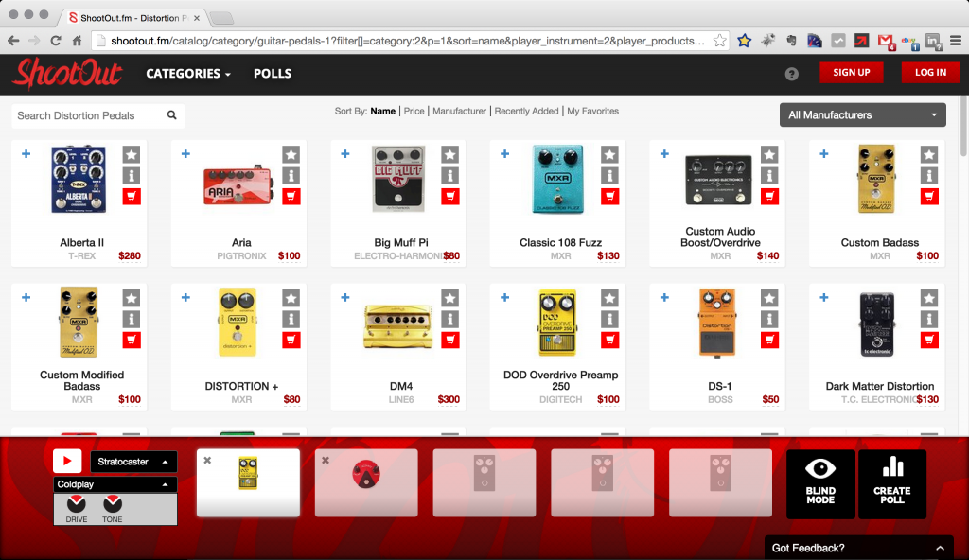
Task: Favorite the Alberta II pedal with star icon
Action: tap(131, 154)
